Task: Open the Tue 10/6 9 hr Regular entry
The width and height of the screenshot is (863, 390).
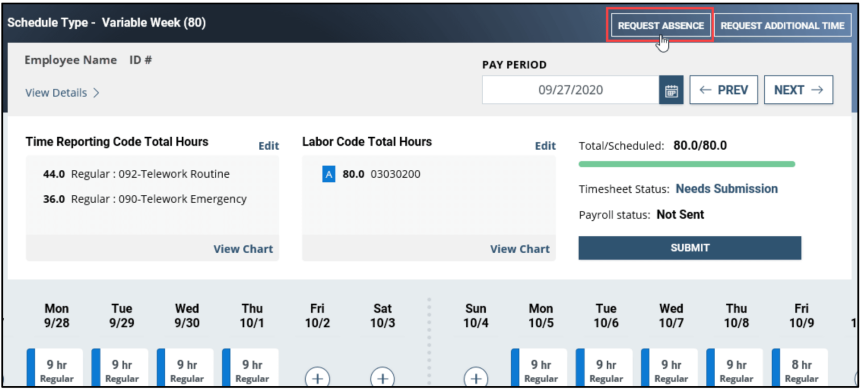Action: pyautogui.click(x=604, y=368)
